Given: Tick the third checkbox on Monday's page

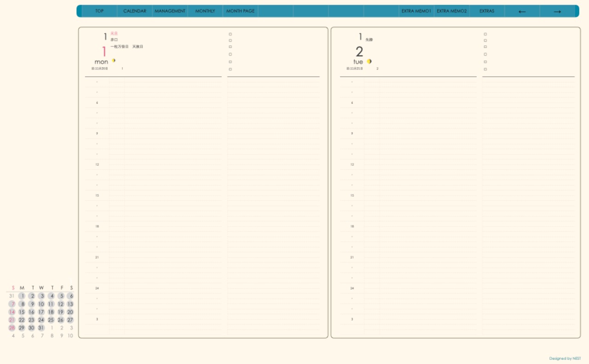Looking at the screenshot, I should point(230,46).
